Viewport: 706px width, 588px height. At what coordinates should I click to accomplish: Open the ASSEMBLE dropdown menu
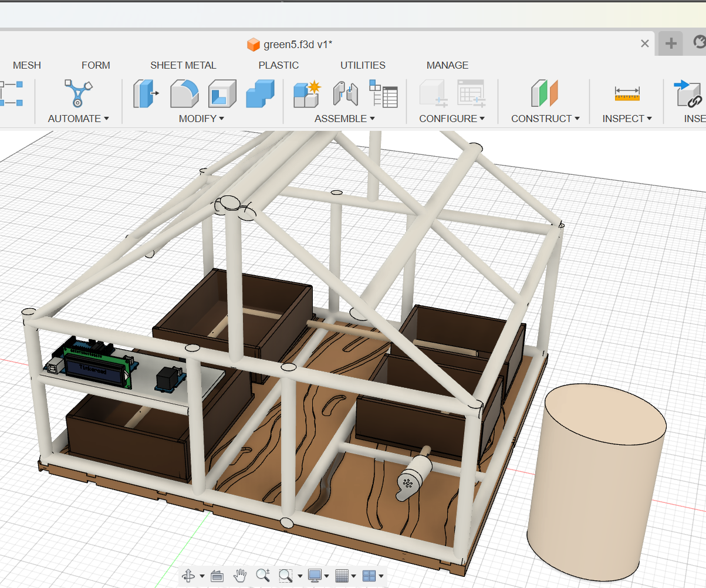[344, 119]
